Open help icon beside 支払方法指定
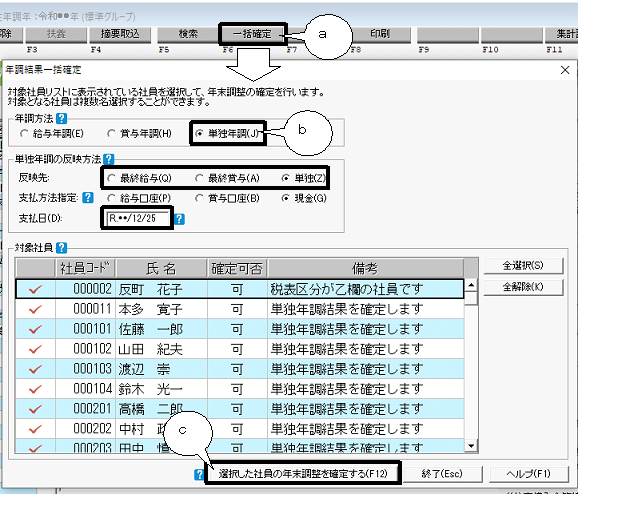This screenshot has width=618, height=525. (88, 197)
